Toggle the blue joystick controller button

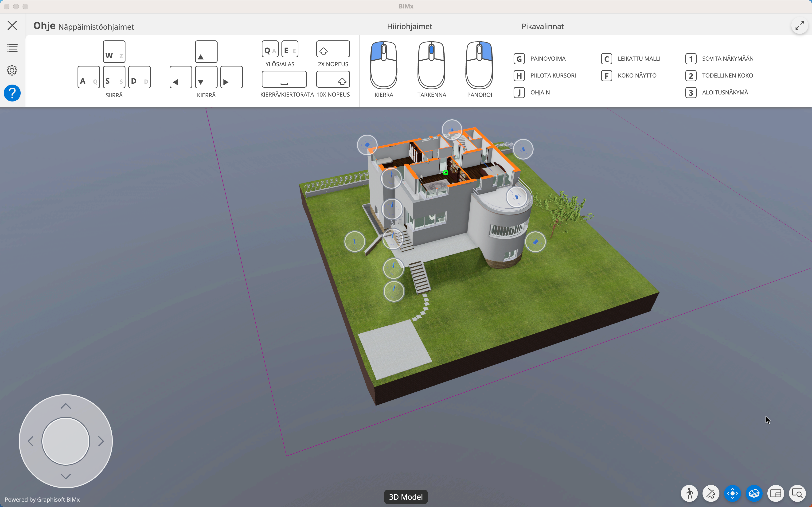click(x=733, y=493)
